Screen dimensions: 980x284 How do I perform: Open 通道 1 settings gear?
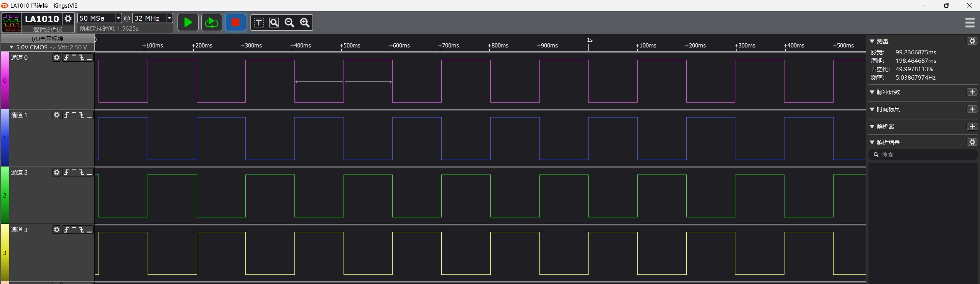tap(57, 115)
